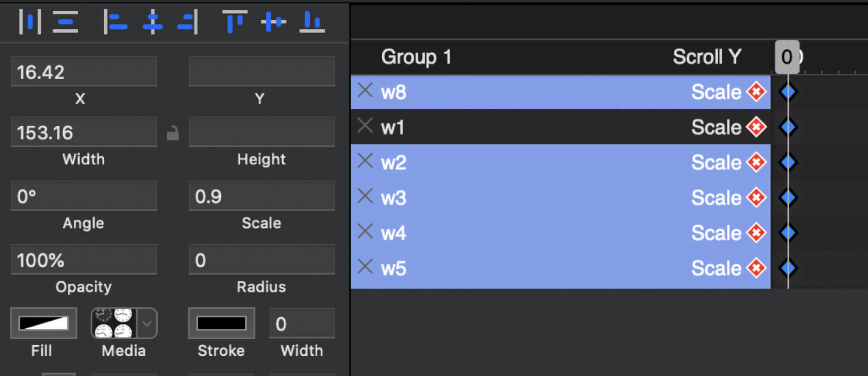Select the blue keyframe diamond on w5 row
Image resolution: width=868 pixels, height=376 pixels.
(x=788, y=268)
